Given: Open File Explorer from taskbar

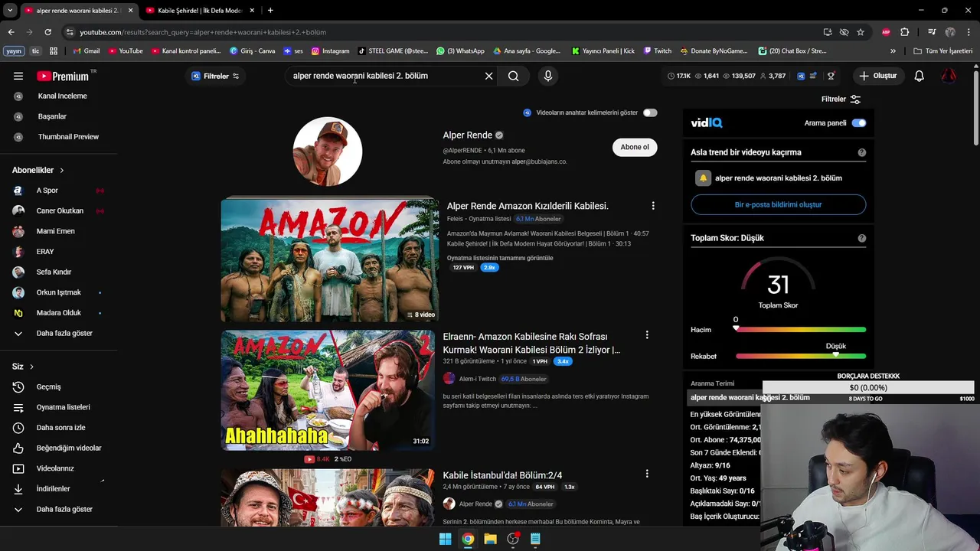Looking at the screenshot, I should click(x=490, y=539).
